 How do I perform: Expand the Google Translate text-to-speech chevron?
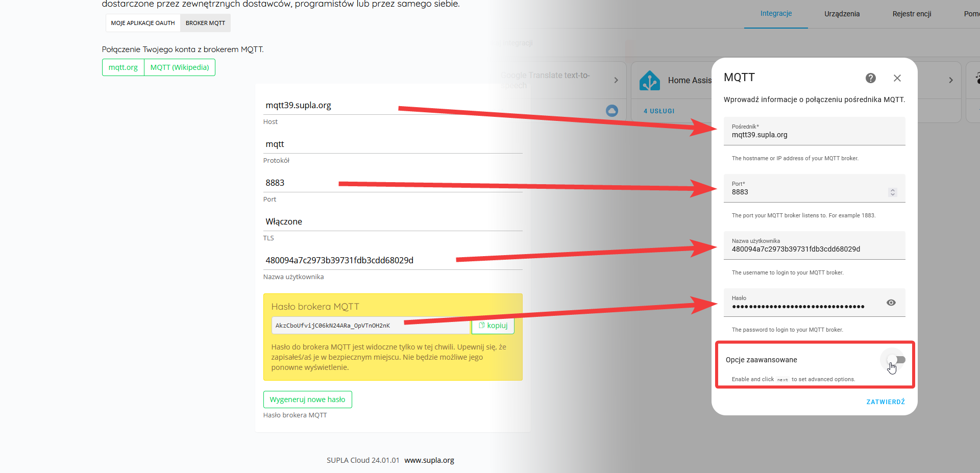click(x=616, y=80)
